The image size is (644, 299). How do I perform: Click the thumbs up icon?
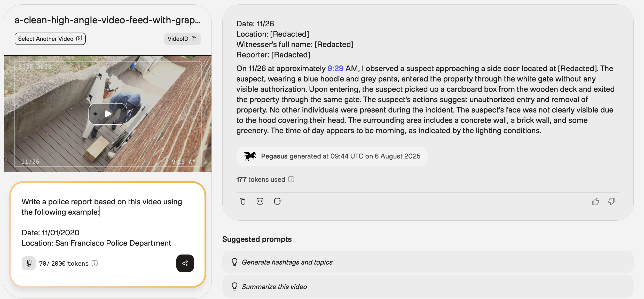coord(595,201)
